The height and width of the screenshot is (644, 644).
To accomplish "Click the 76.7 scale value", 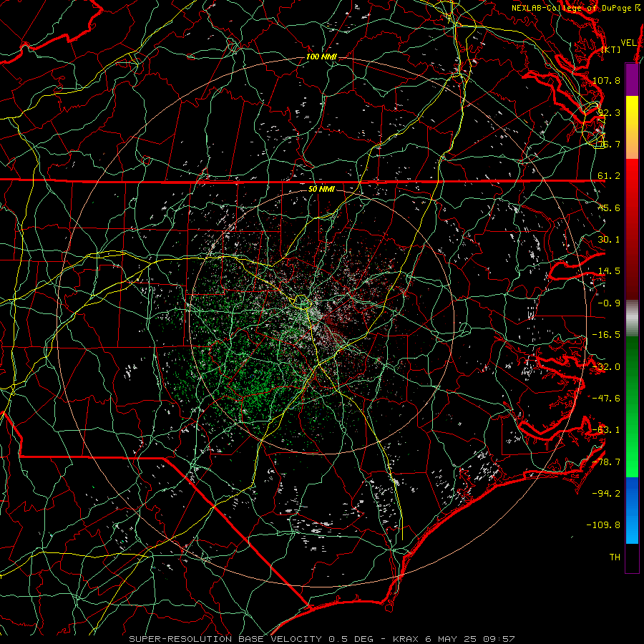I will coord(609,144).
